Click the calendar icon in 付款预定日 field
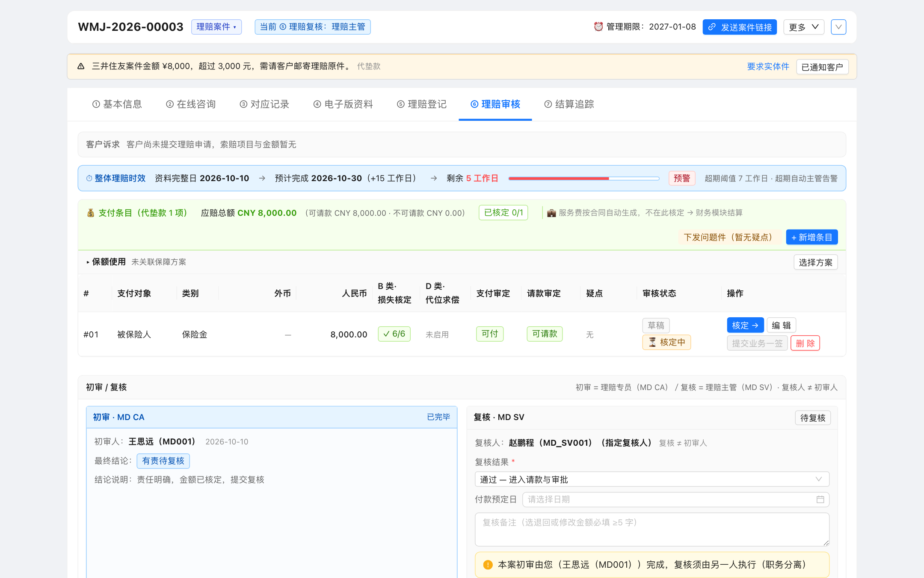This screenshot has width=924, height=578. tap(820, 500)
